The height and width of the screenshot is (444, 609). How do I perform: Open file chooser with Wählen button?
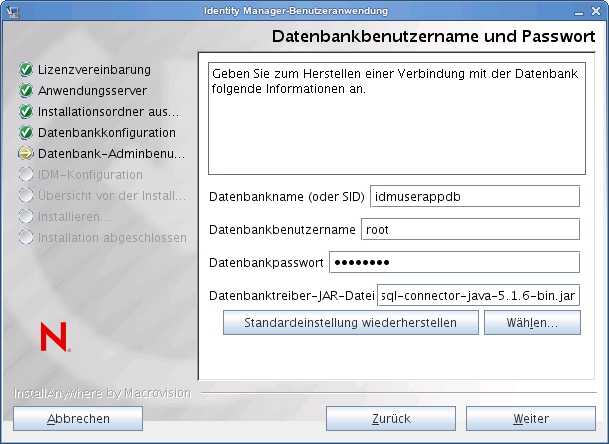(532, 323)
